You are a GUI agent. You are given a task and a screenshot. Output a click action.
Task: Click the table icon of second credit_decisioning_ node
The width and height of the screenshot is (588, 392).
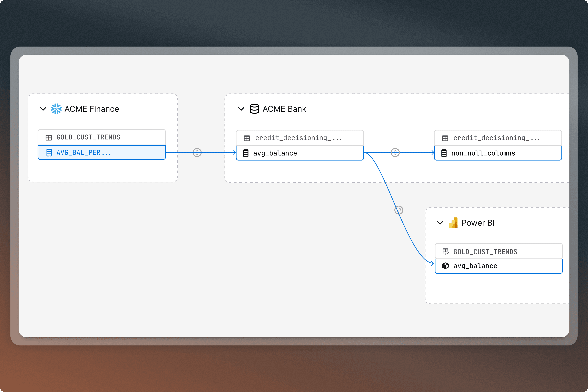pos(445,138)
